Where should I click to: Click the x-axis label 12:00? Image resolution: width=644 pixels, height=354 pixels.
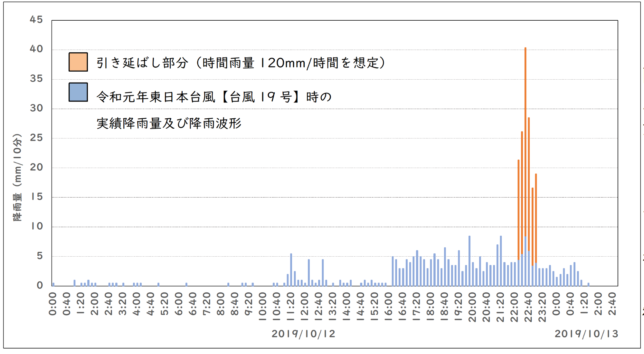(304, 306)
